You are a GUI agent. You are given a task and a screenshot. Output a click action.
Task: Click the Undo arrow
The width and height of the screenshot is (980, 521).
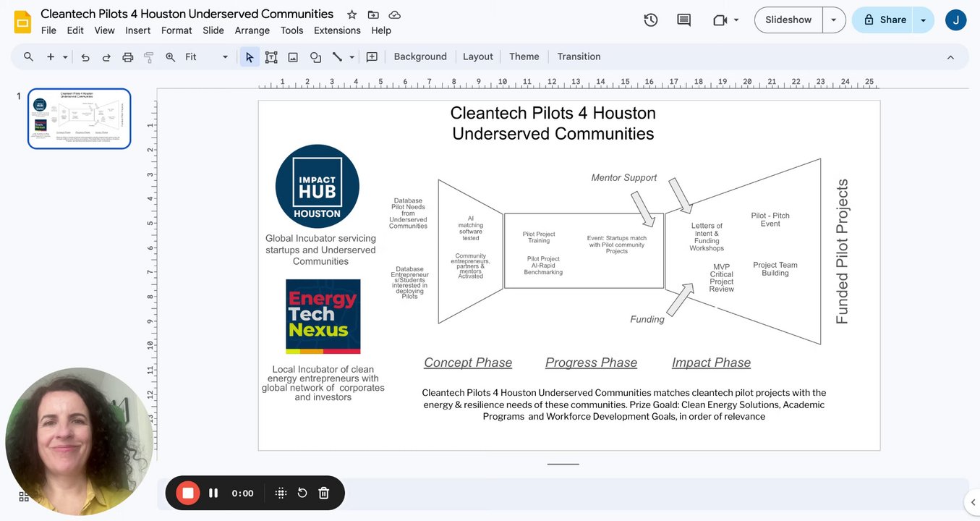(x=85, y=56)
